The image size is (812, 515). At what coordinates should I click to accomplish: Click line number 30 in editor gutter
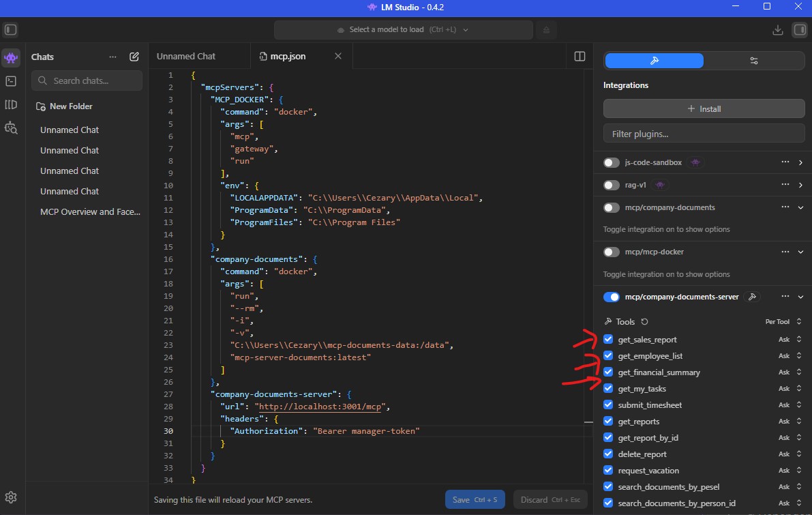(168, 431)
